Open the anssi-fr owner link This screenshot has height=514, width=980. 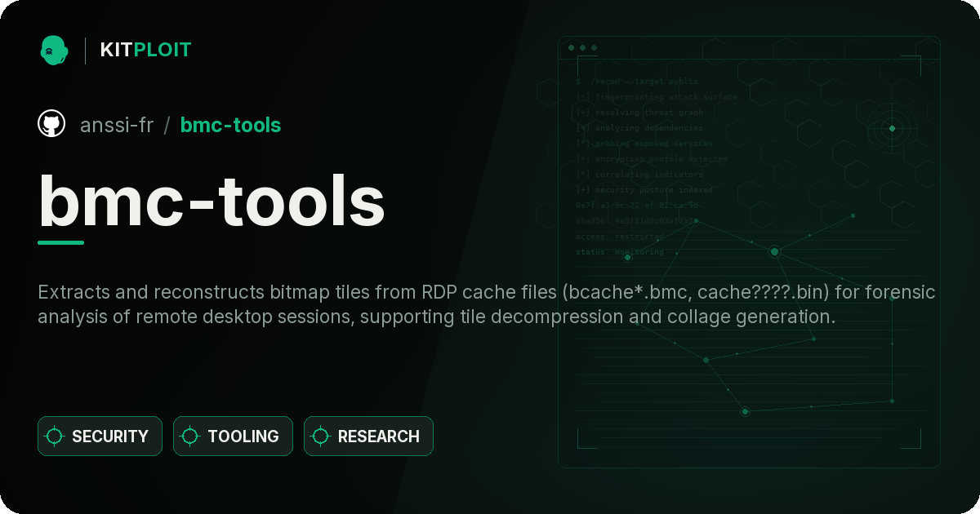[x=117, y=125]
